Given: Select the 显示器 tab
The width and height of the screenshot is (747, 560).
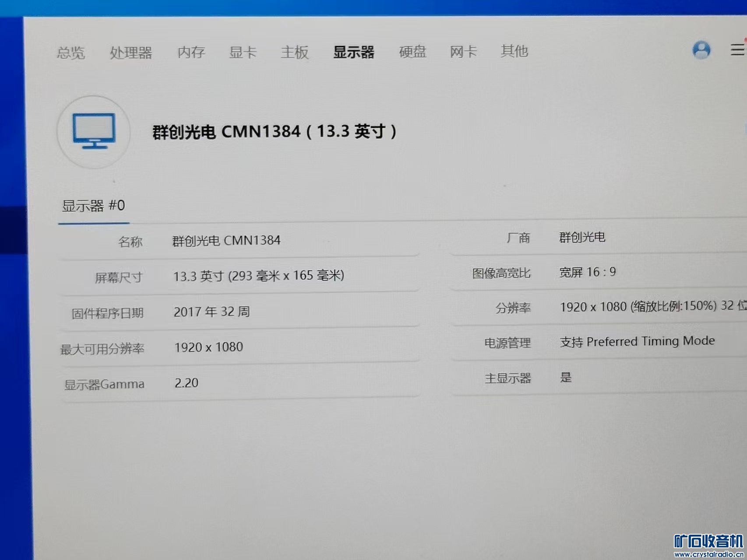Looking at the screenshot, I should [x=354, y=52].
